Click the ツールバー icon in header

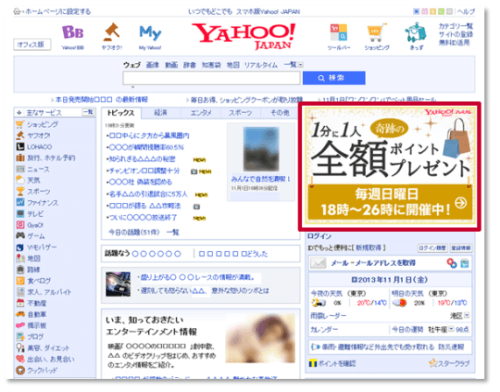coord(339,32)
